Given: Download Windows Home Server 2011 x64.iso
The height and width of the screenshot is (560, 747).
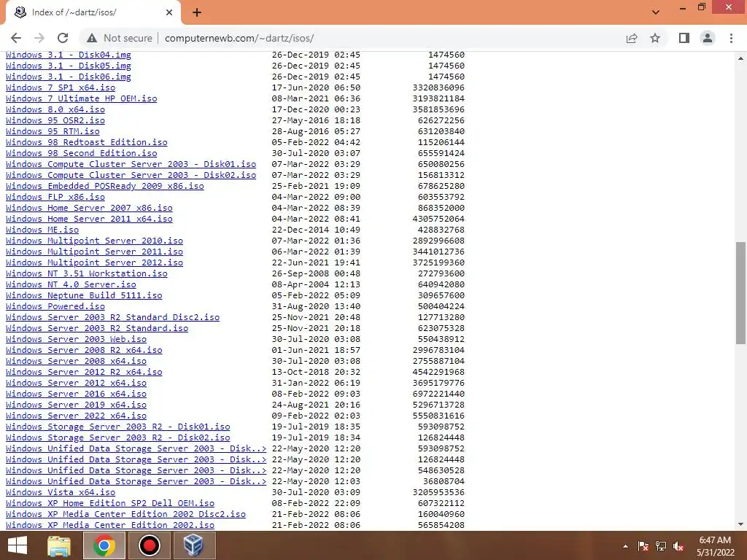Looking at the screenshot, I should 89,219.
